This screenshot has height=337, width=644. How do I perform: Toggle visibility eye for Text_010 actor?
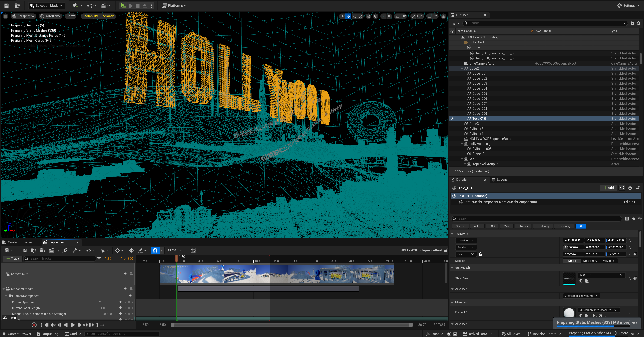[x=452, y=119]
